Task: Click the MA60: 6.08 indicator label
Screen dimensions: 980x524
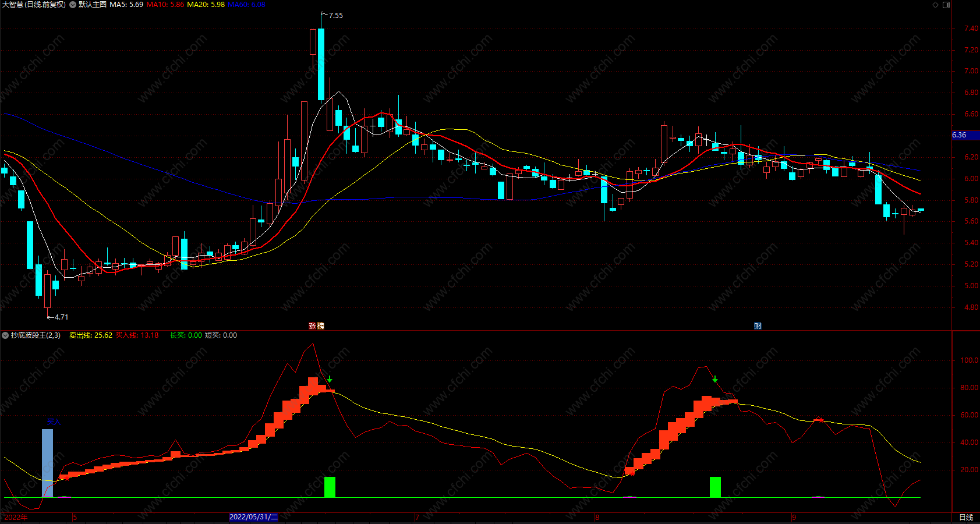Action: point(246,5)
